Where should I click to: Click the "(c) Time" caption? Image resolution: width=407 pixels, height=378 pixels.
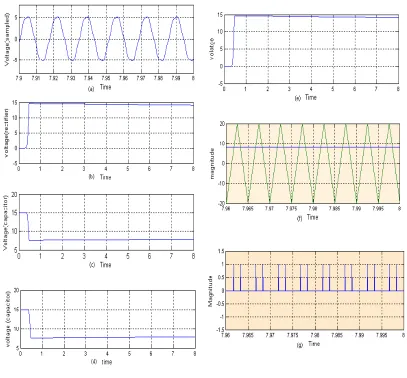coord(100,265)
